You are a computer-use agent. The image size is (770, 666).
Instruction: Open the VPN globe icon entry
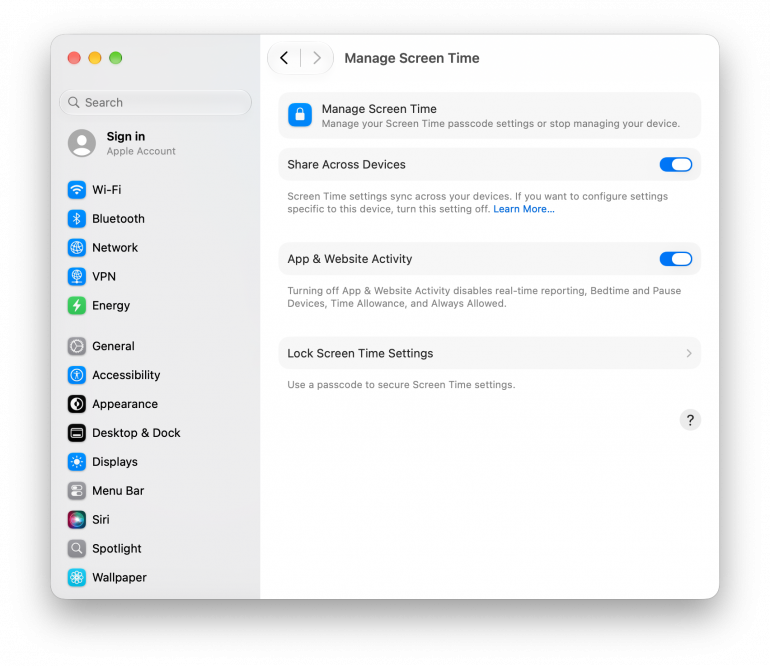[77, 277]
